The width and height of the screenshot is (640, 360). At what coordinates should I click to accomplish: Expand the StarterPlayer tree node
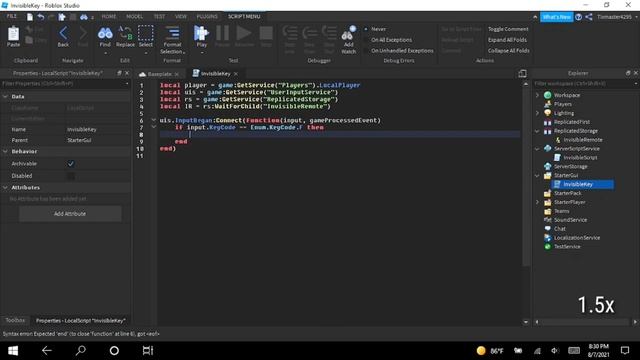pyautogui.click(x=537, y=202)
